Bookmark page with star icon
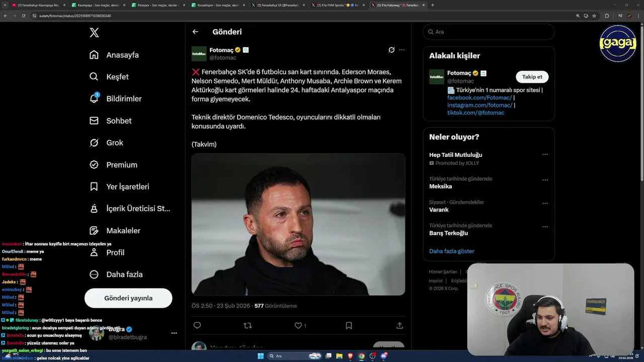644x362 pixels. click(594, 16)
